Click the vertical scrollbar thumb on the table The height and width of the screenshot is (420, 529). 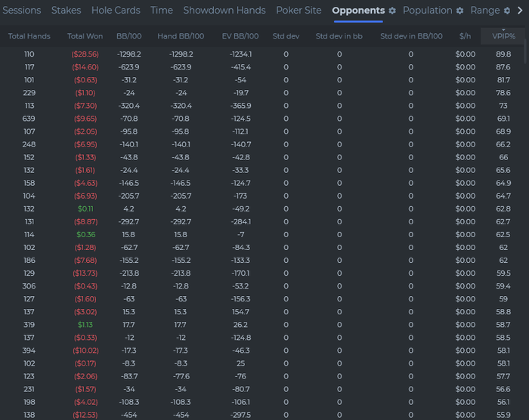tap(525, 51)
